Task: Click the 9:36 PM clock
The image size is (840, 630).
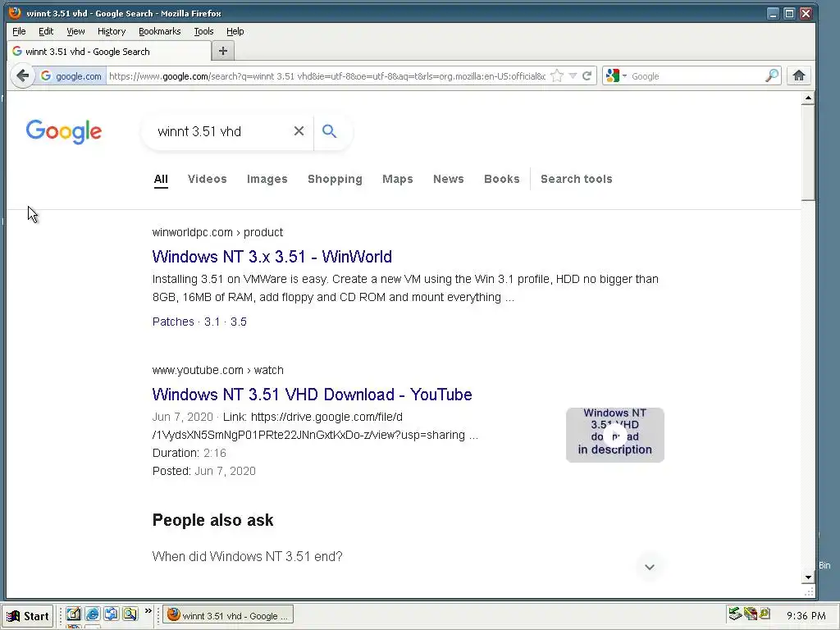Action: pos(806,615)
